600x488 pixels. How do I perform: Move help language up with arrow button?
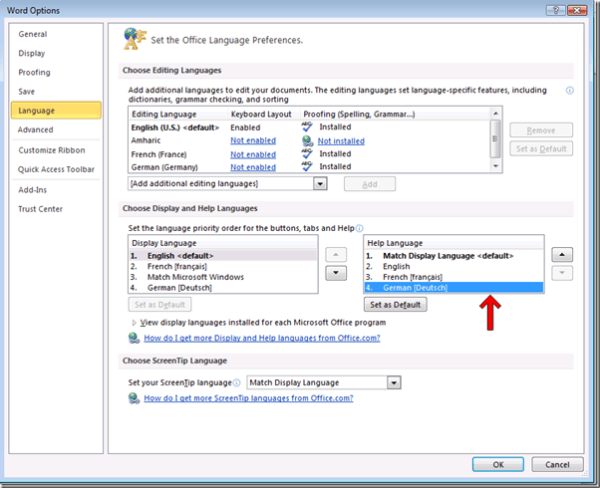pyautogui.click(x=562, y=255)
